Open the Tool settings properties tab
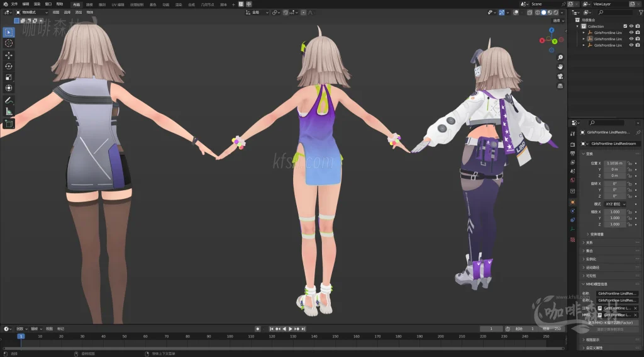 (x=572, y=133)
